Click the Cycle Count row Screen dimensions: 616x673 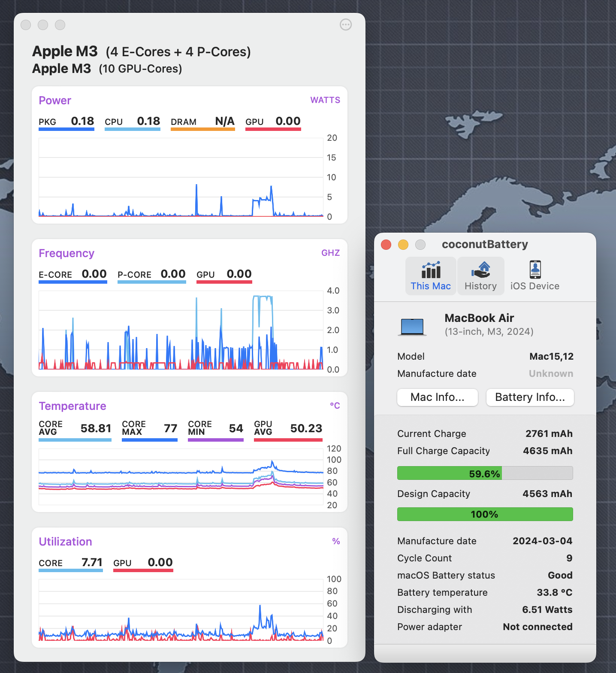point(485,558)
